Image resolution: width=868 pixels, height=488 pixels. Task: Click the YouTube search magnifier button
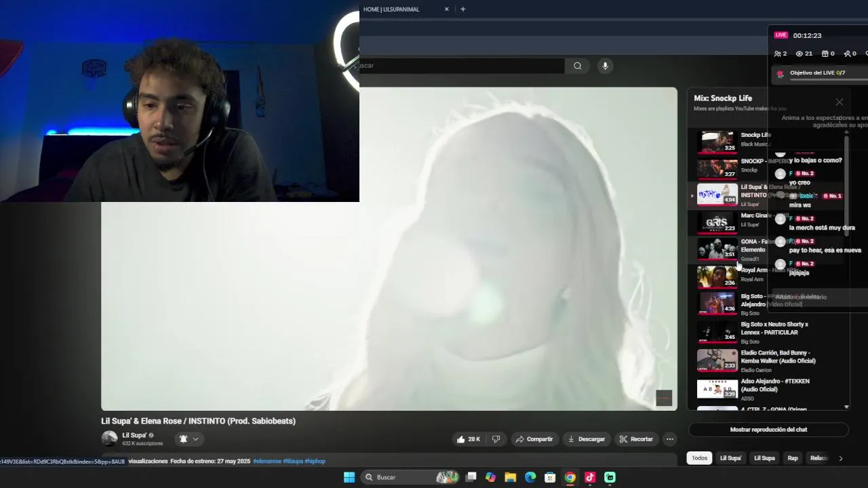point(577,66)
